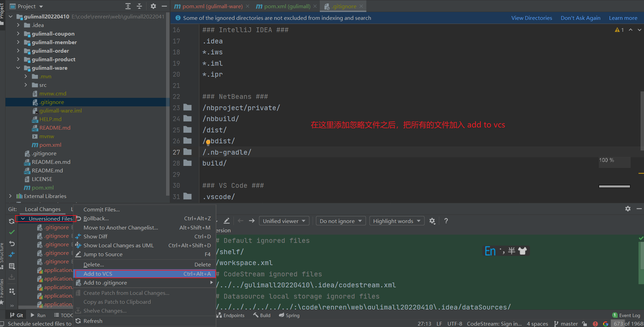Choose Show Diff from context menu
Screen dimensions: 644x327
click(144, 236)
